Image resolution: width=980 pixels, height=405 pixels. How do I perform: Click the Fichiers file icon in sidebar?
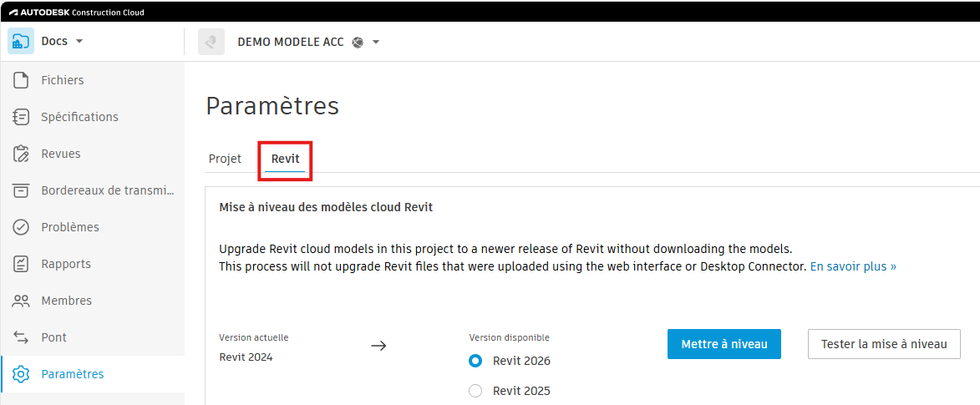pos(22,80)
